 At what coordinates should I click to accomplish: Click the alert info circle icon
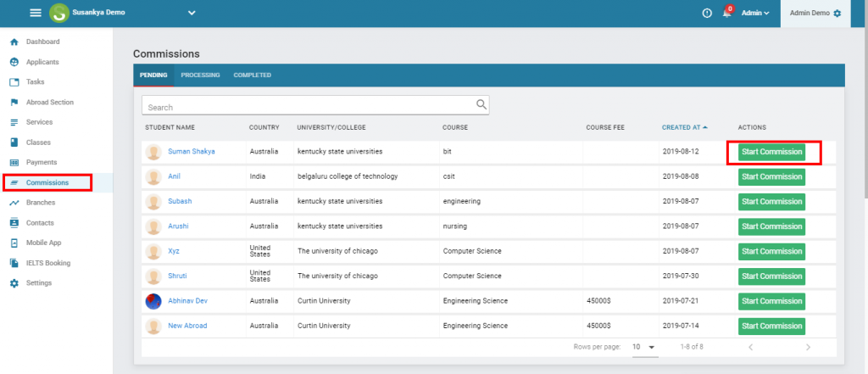(707, 14)
